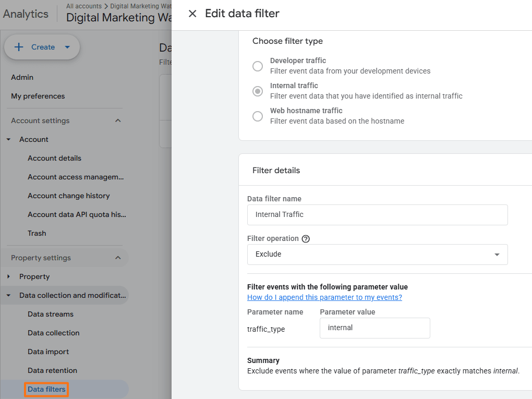Screen dimensions: 532x399
Task: Click the Analytics logo text
Action: coord(26,14)
